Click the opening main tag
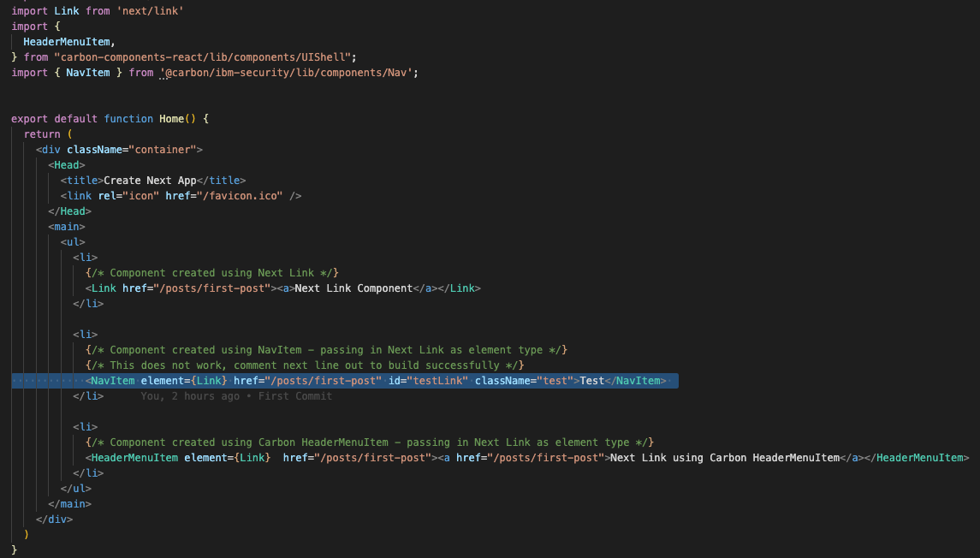Screen dimensions: 980x558 point(66,227)
